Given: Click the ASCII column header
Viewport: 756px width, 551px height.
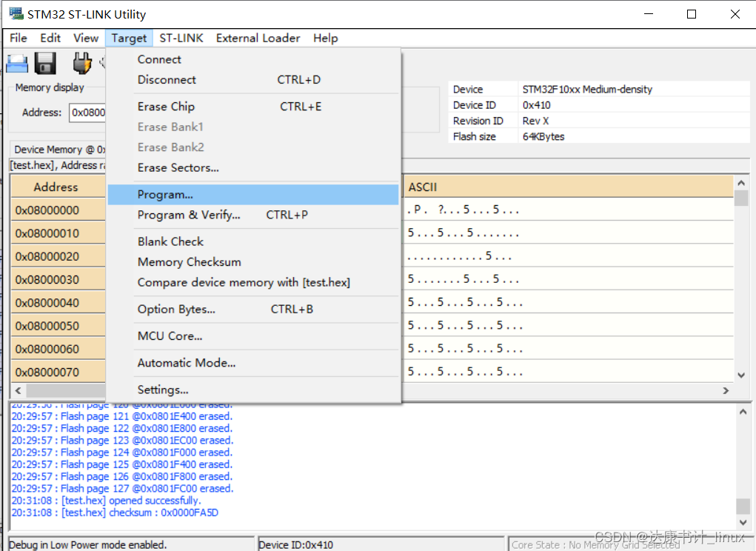Looking at the screenshot, I should coord(569,187).
